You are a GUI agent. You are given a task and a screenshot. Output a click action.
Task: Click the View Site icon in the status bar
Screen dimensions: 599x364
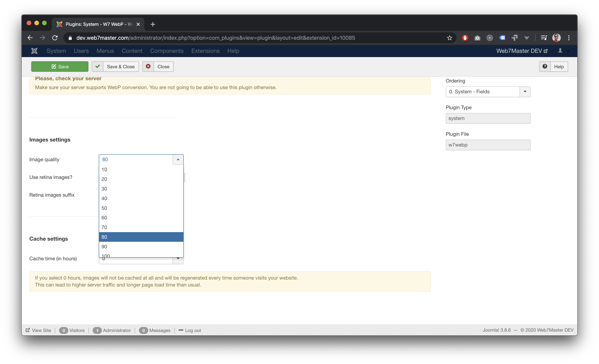point(28,330)
